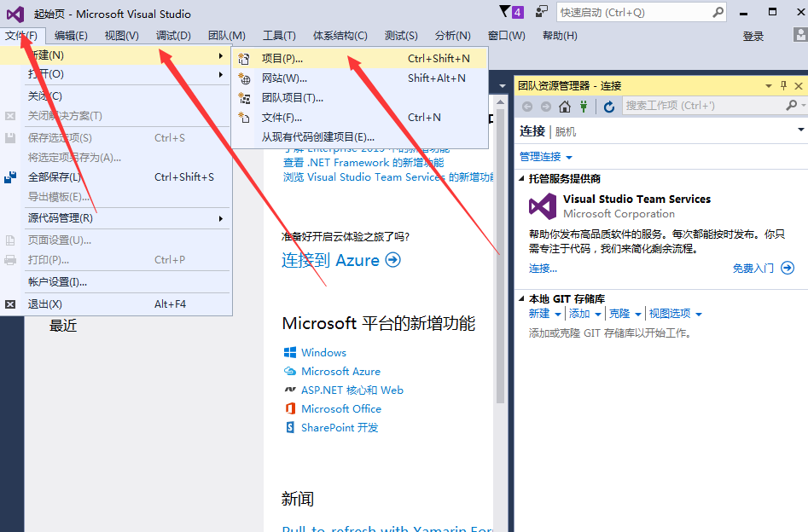Click the 连接到 Azure link
808x532 pixels.
(330, 260)
